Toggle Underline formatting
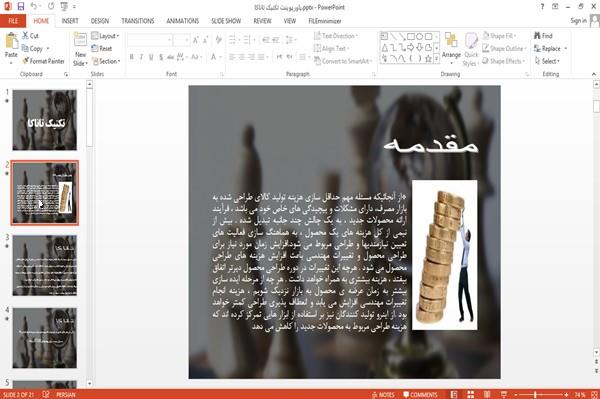This screenshot has width=600, height=399. 151,57
